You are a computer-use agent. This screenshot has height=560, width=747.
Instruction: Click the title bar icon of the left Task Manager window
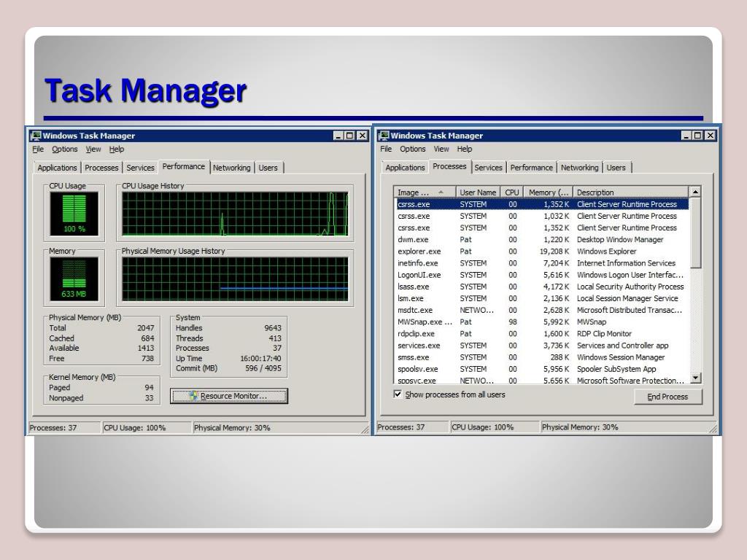point(36,136)
